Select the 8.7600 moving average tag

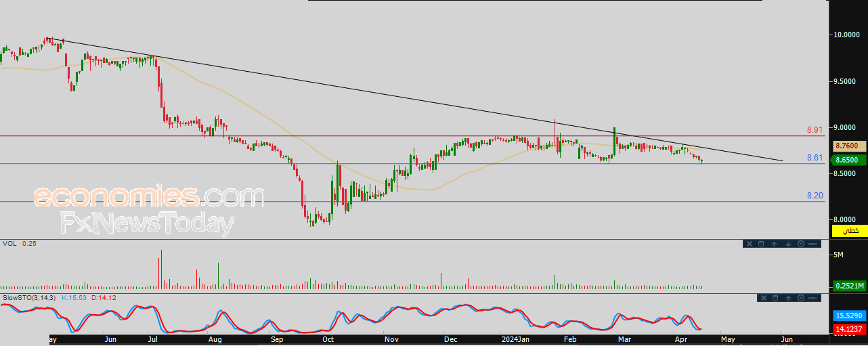(849, 146)
